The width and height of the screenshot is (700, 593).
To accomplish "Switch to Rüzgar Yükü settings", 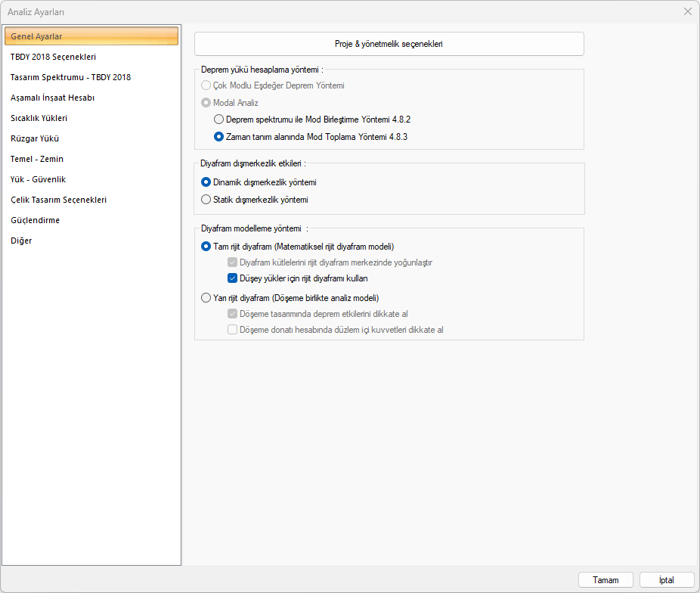I will (35, 138).
